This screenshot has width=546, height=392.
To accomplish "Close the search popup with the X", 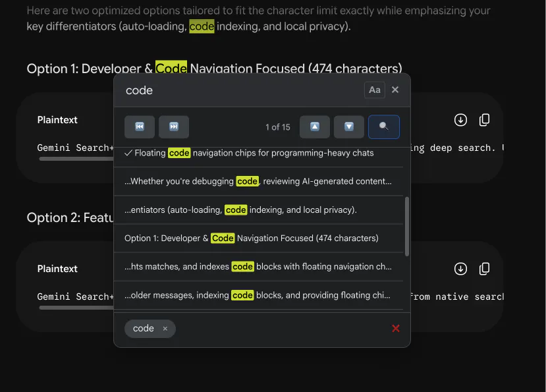I will click(395, 90).
